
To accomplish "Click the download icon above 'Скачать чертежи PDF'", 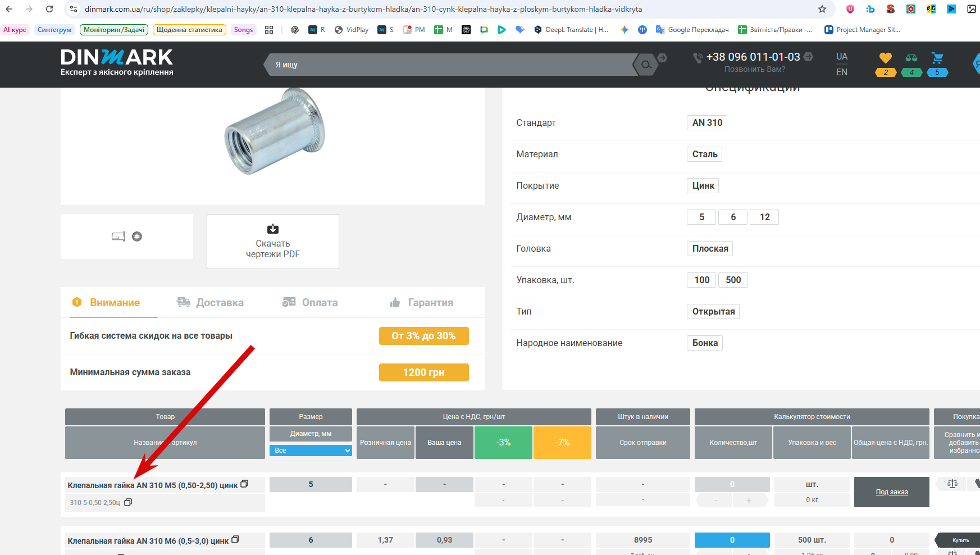I will (273, 229).
